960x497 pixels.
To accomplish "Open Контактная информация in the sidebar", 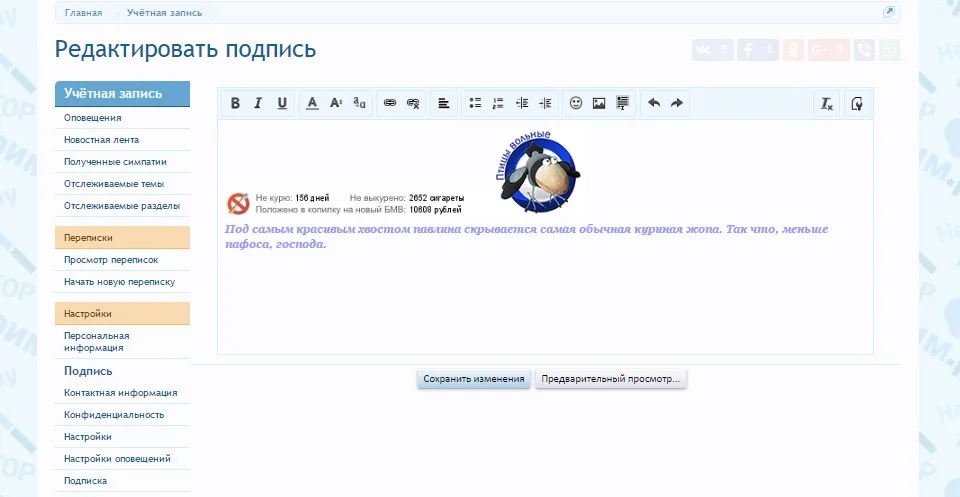I will point(122,392).
